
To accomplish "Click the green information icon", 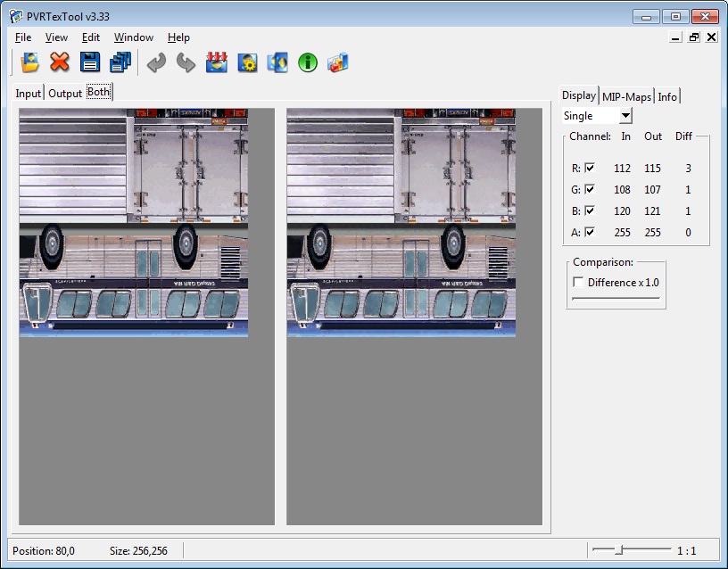I will [x=308, y=62].
